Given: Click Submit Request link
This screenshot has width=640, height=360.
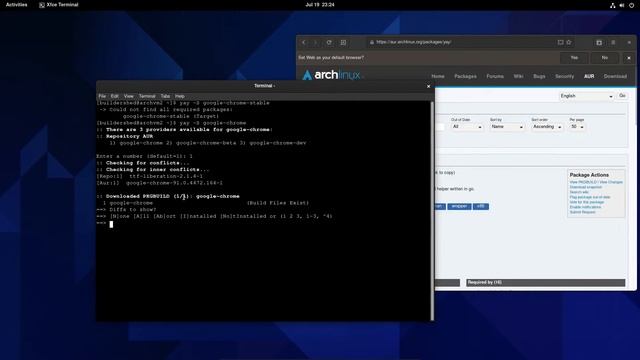Looking at the screenshot, I should click(582, 212).
